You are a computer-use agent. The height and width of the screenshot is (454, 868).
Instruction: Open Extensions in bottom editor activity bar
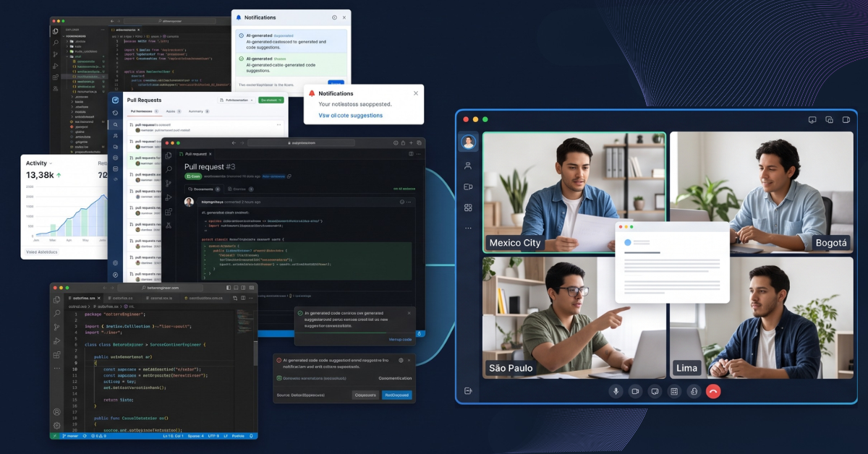56,356
